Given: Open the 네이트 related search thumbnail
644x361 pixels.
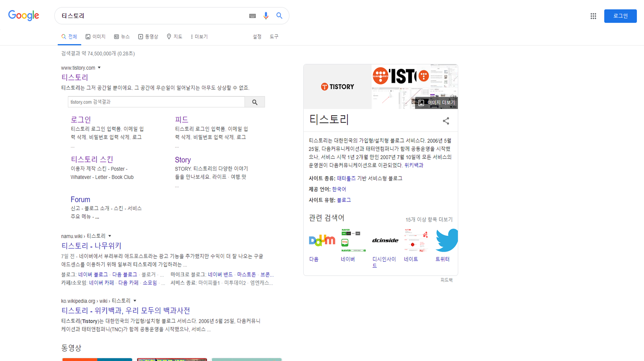Looking at the screenshot, I should click(417, 240).
